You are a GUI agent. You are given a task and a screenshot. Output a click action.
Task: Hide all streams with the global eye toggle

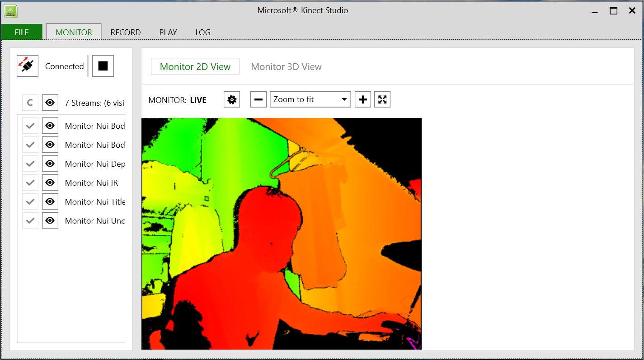(x=50, y=103)
